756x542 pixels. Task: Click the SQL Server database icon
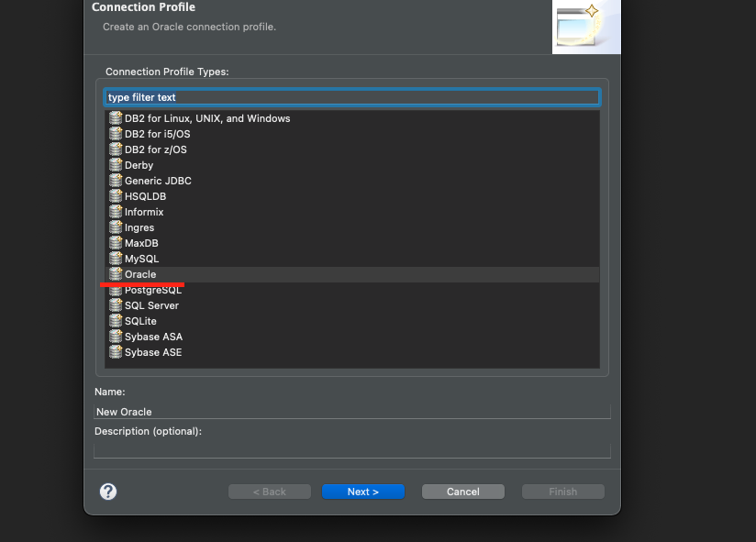pyautogui.click(x=116, y=305)
